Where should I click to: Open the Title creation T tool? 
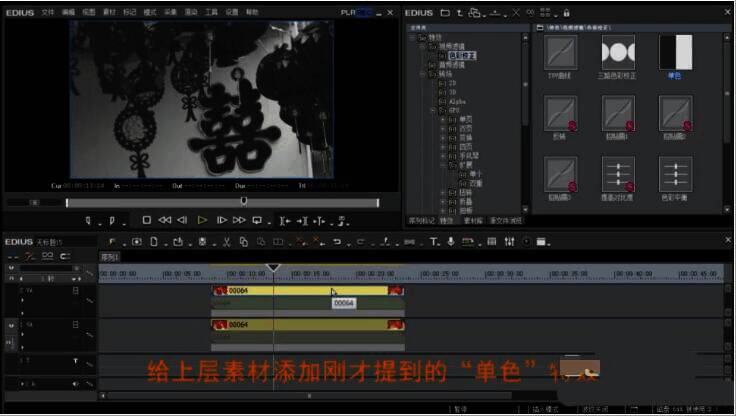coord(433,242)
